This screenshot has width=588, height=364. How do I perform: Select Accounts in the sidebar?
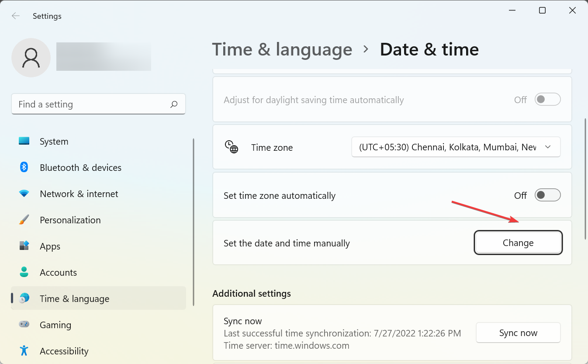(x=98, y=272)
